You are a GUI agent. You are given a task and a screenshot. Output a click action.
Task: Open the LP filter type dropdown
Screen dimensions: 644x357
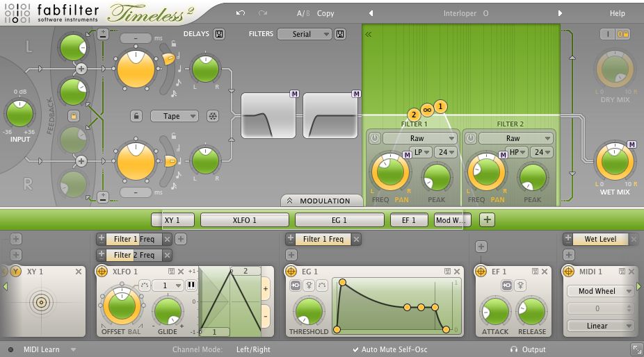(421, 152)
